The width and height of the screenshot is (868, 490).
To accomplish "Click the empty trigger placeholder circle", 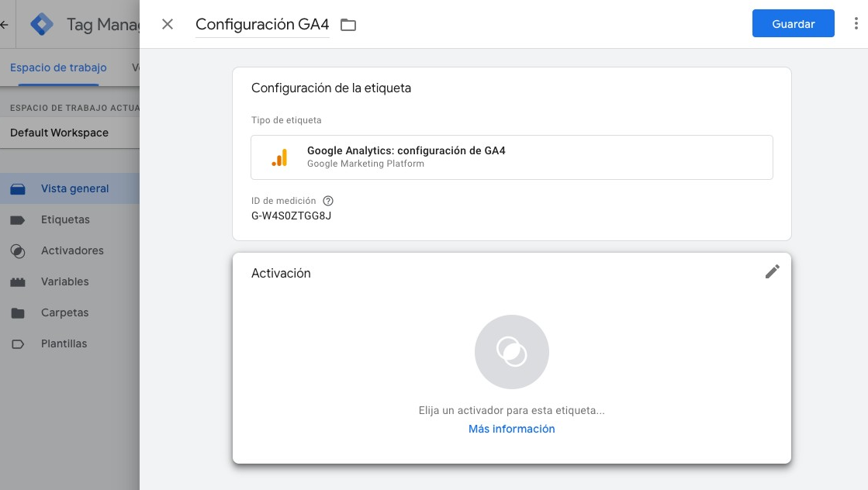I will tap(511, 351).
